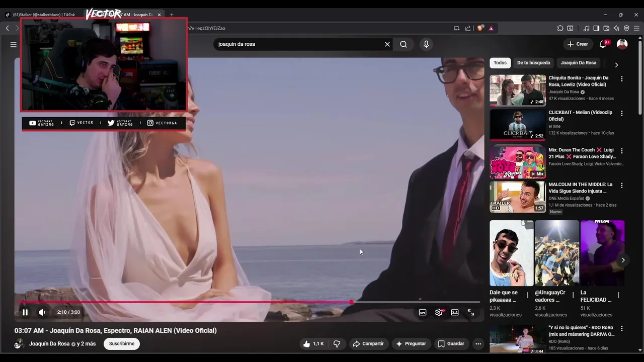Like the video with 1,1 K
Image resolution: width=644 pixels, height=362 pixels.
pos(313,344)
